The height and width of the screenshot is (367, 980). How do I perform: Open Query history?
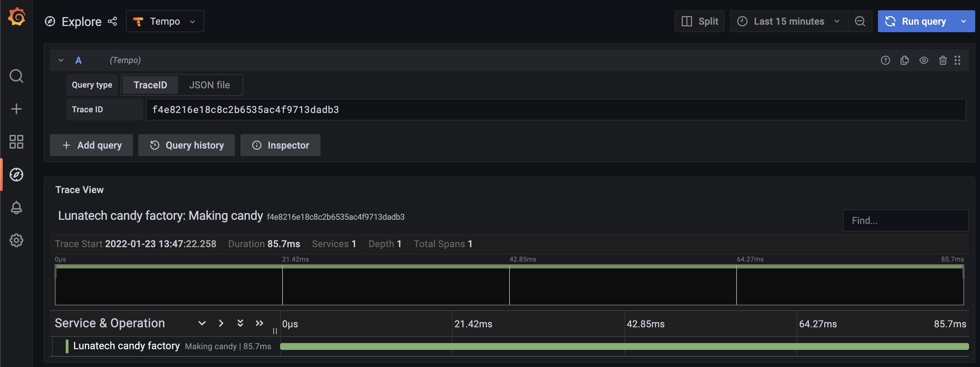[186, 145]
